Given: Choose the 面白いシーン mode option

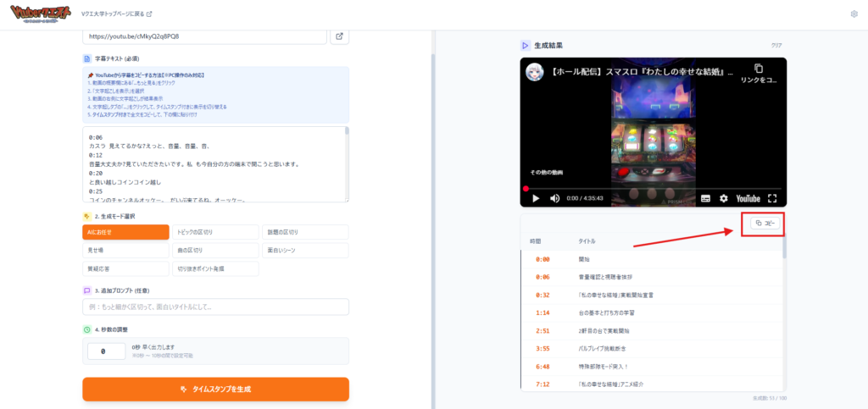Looking at the screenshot, I should point(304,251).
